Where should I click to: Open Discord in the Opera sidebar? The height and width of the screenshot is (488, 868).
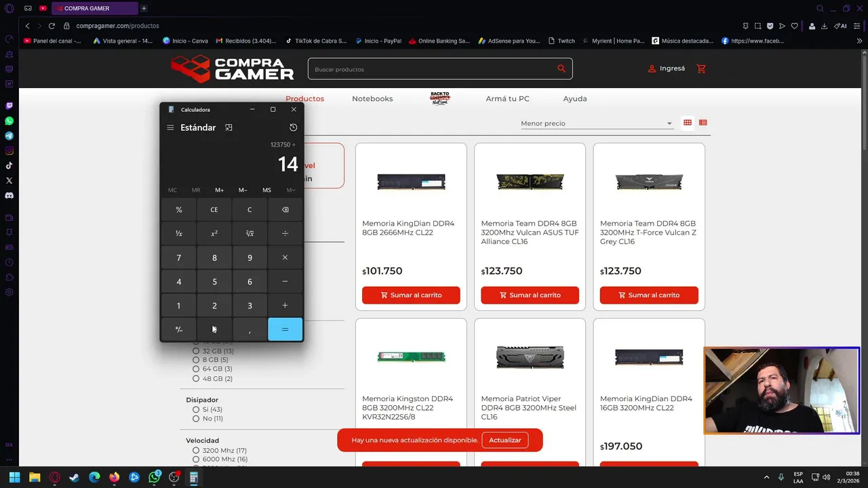coord(9,195)
